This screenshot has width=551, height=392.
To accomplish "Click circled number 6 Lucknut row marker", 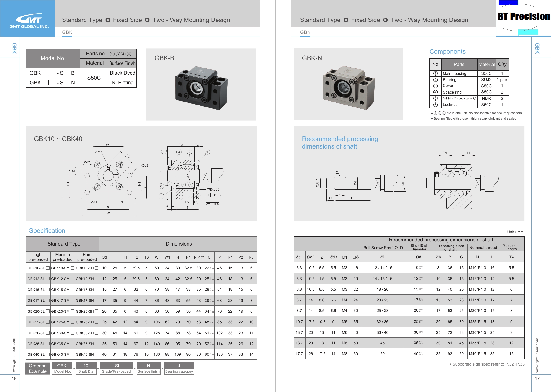I will coord(435,105).
